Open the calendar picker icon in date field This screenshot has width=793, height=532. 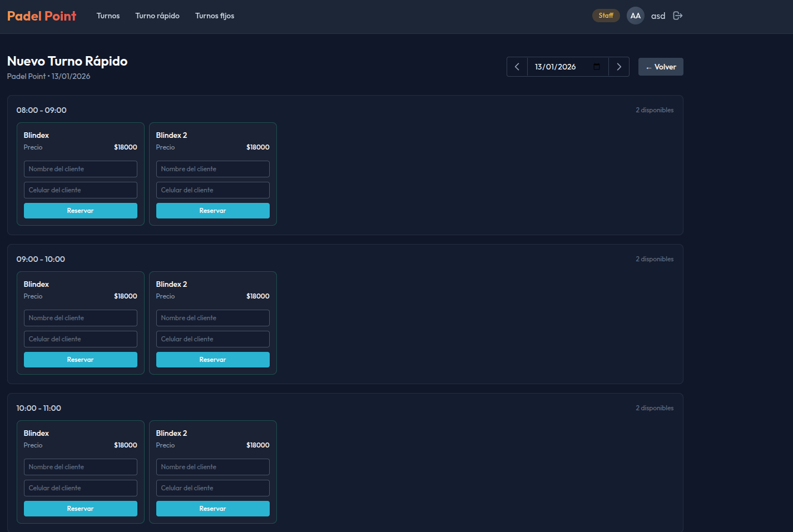pos(597,67)
